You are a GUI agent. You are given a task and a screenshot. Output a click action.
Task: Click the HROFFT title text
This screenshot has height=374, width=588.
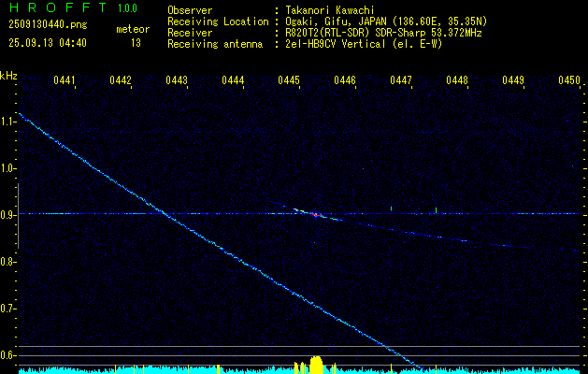point(58,7)
